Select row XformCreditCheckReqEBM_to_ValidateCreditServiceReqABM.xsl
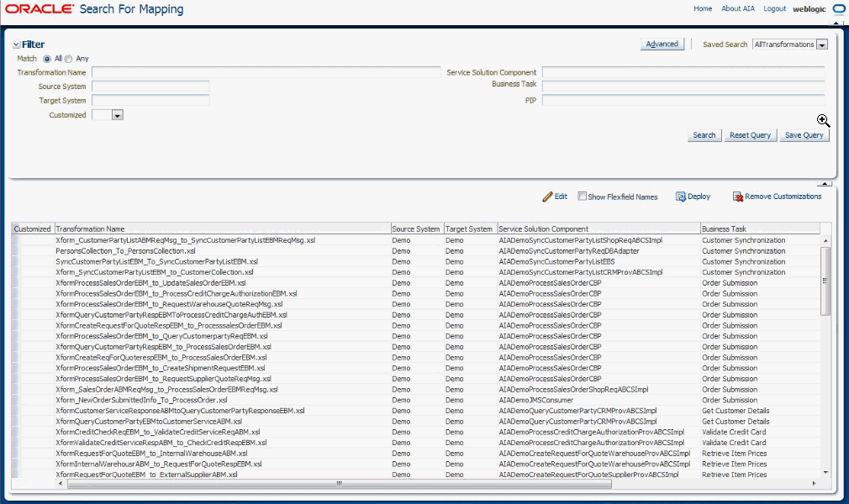The height and width of the screenshot is (504, 849). 416,432
